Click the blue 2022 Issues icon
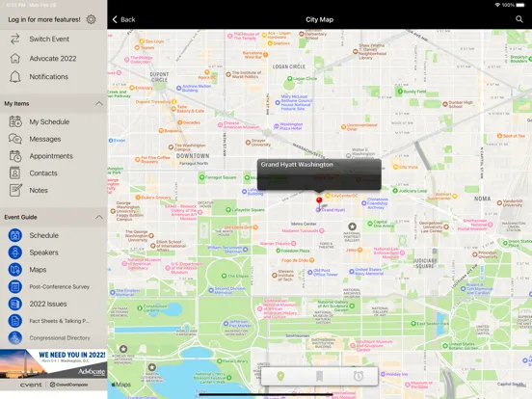This screenshot has width=532, height=399. pos(14,304)
